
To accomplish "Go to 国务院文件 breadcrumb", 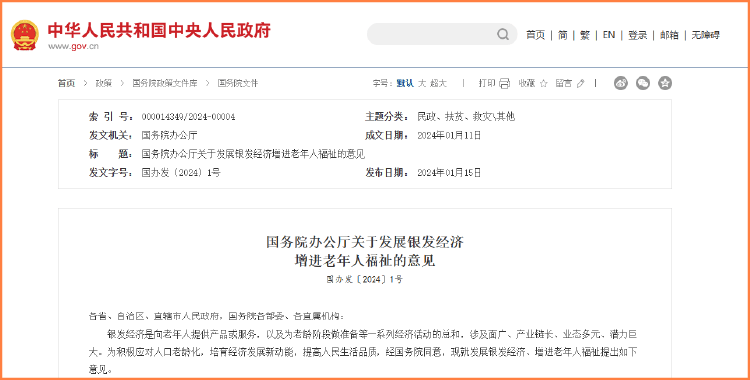I will pos(238,83).
